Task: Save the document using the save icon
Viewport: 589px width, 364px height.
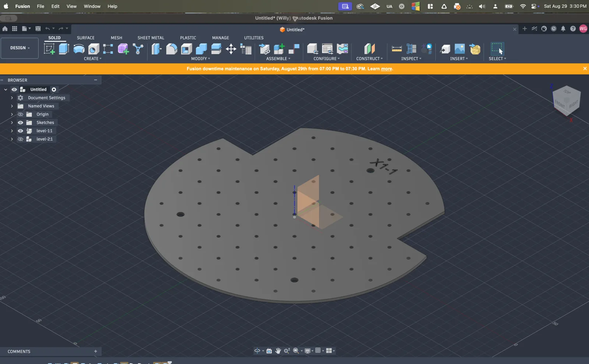Action: click(x=38, y=29)
